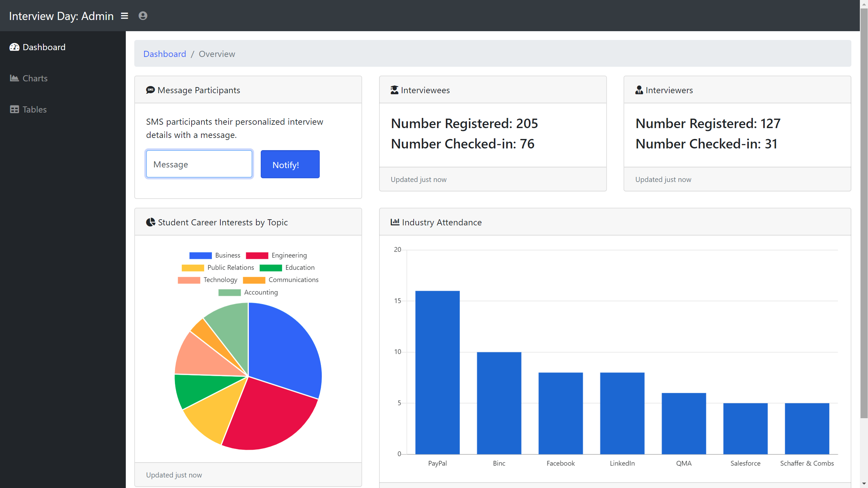Open the Tables sidebar menu item
868x488 pixels.
tap(35, 109)
